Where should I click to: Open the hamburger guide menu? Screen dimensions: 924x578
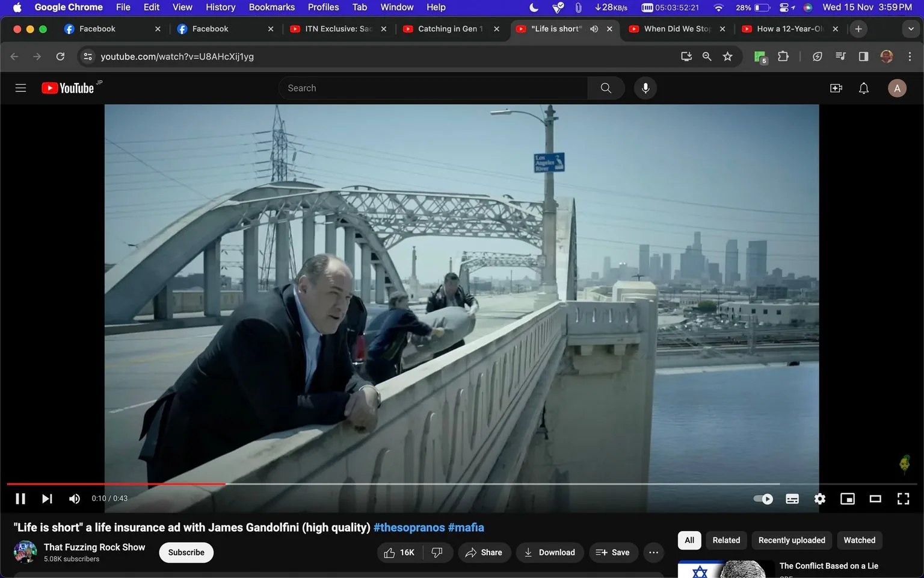coord(20,87)
